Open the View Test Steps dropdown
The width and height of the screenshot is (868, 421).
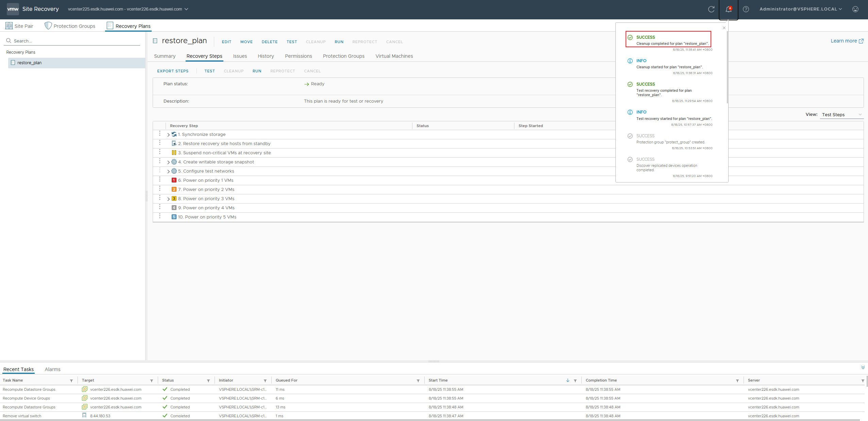click(x=842, y=115)
